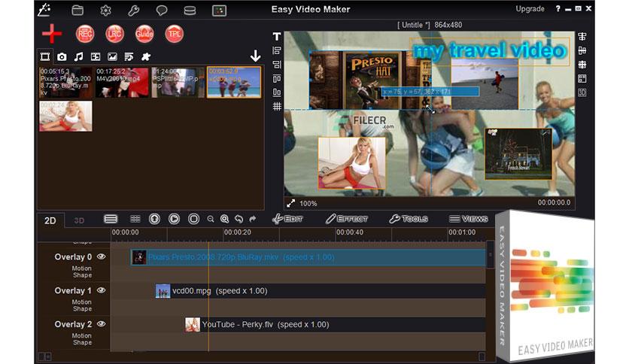Select YouTube - Perky.flv clip on timeline
This screenshot has height=364, width=629.
click(335, 325)
